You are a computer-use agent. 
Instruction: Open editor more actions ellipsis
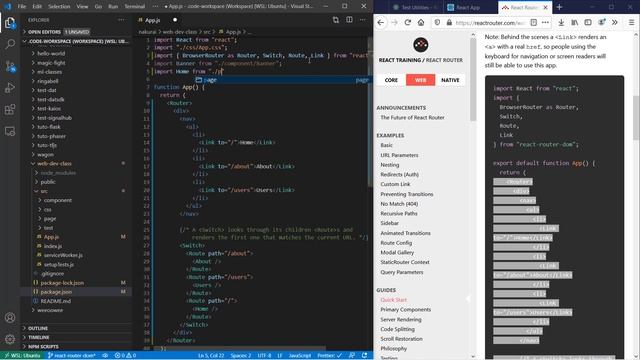362,20
